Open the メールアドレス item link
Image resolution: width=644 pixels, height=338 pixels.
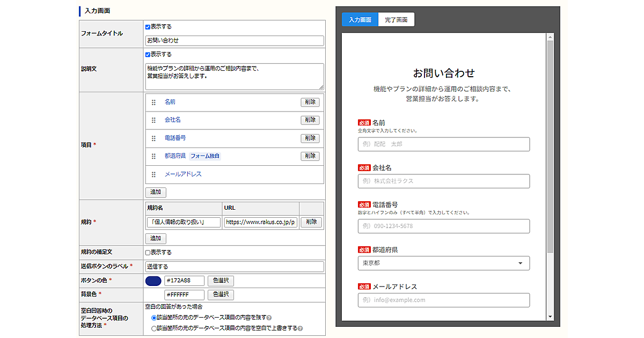tap(183, 174)
